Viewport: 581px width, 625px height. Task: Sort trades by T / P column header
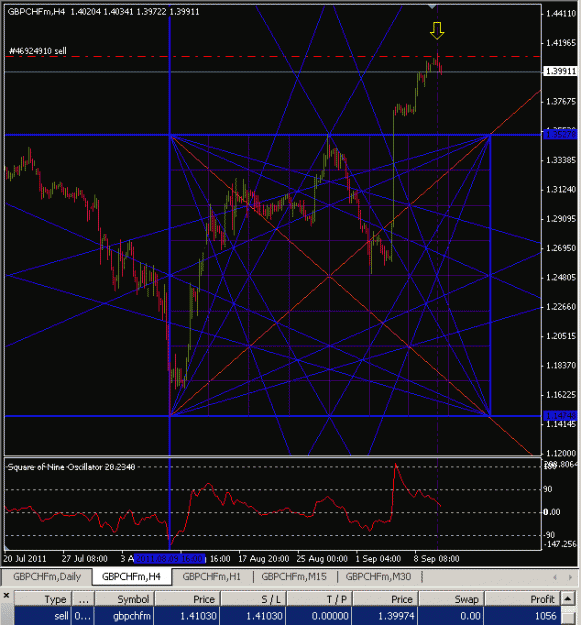pyautogui.click(x=320, y=599)
